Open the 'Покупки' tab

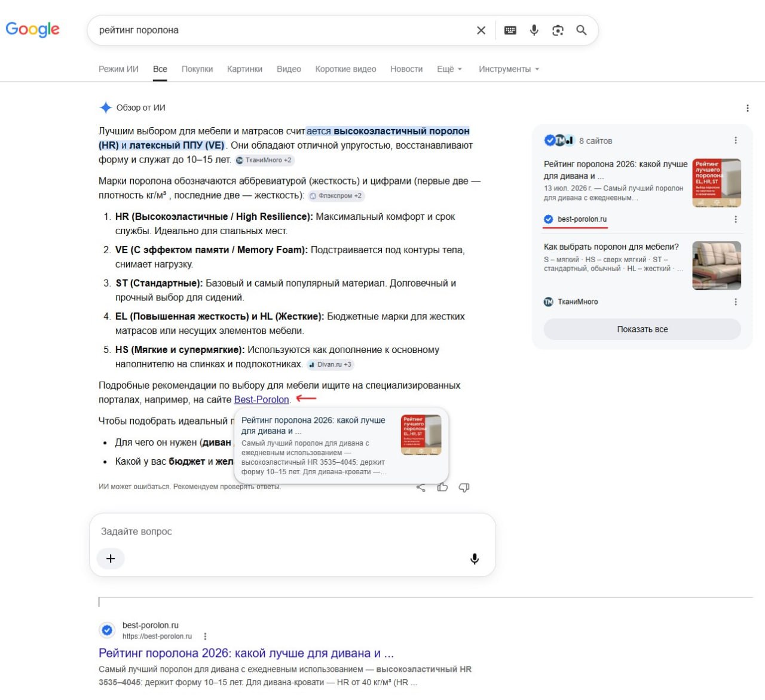click(x=197, y=69)
